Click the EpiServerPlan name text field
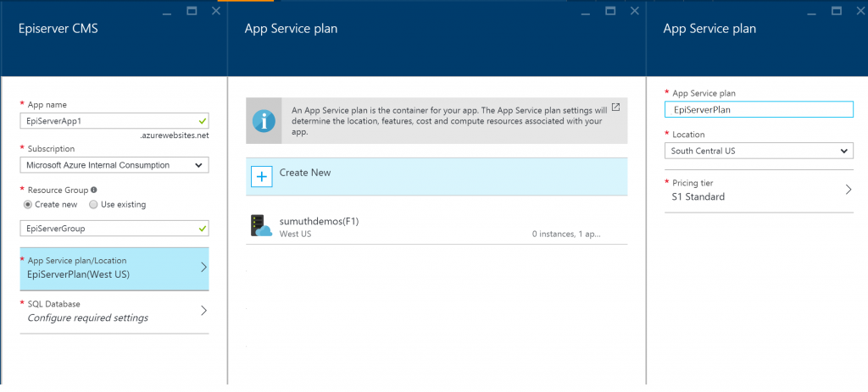Viewport: 868px width, 392px height. pos(759,109)
